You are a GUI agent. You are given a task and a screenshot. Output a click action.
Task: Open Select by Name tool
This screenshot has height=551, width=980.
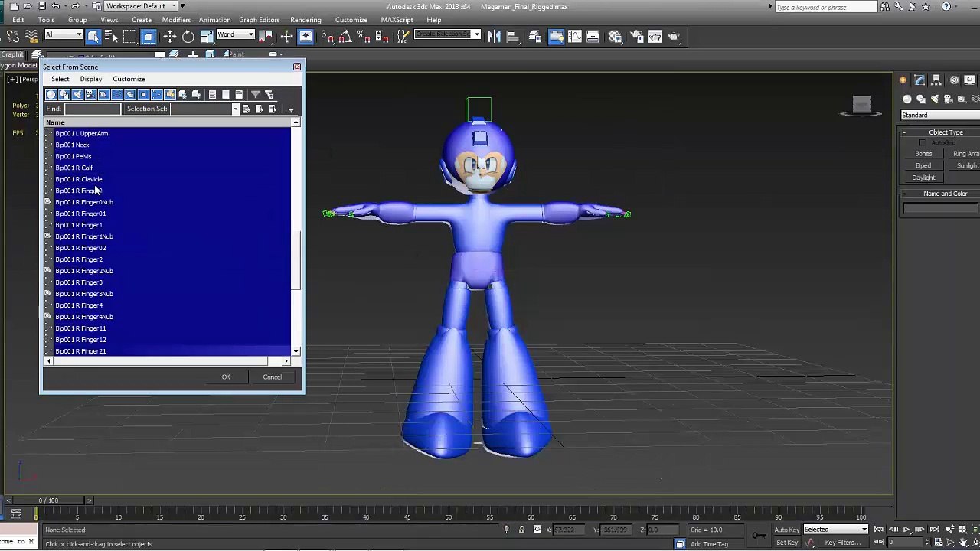(111, 36)
